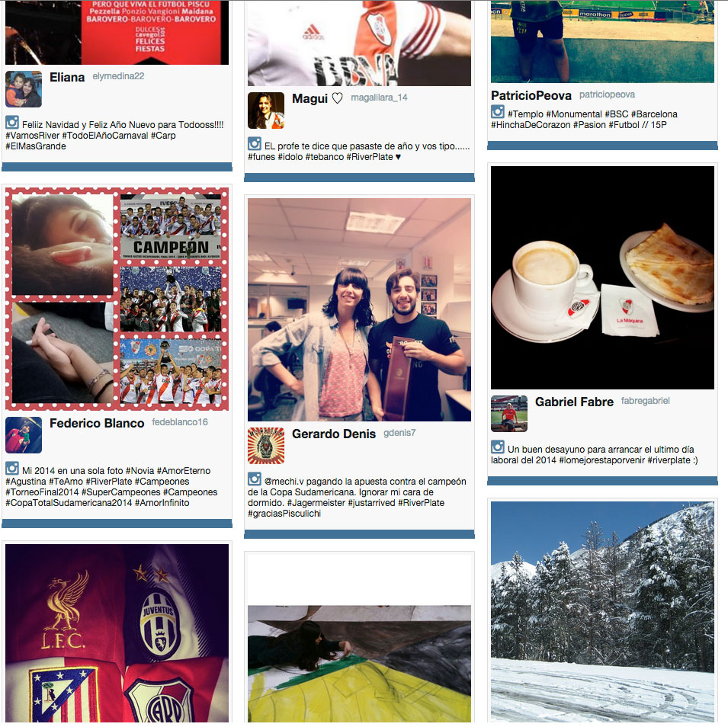
Task: Open Magui's profile avatar
Action: 266,110
